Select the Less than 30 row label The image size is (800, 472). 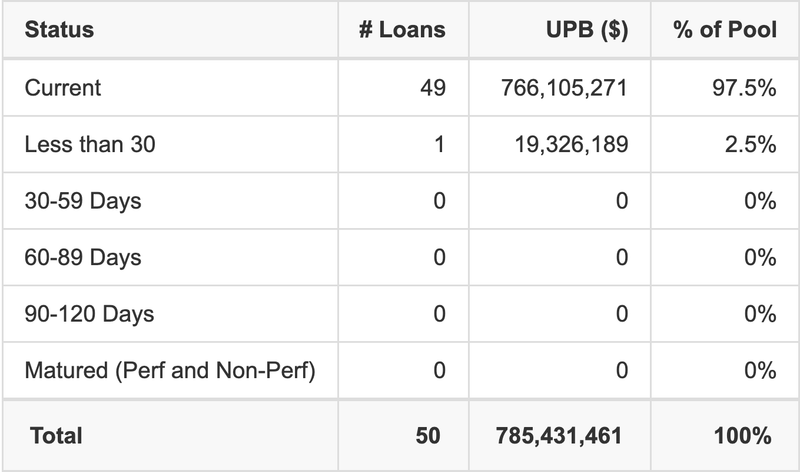click(90, 145)
